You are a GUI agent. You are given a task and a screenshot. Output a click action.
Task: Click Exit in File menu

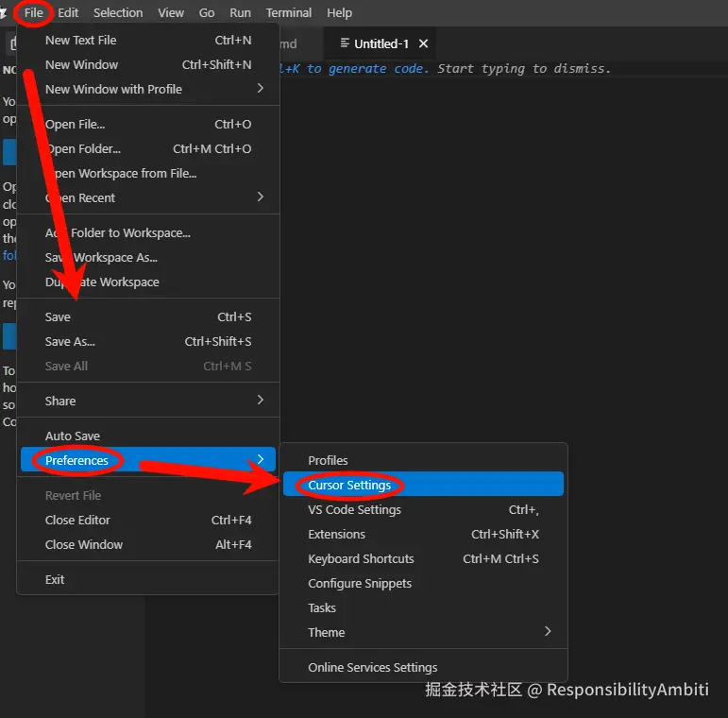pos(148,580)
